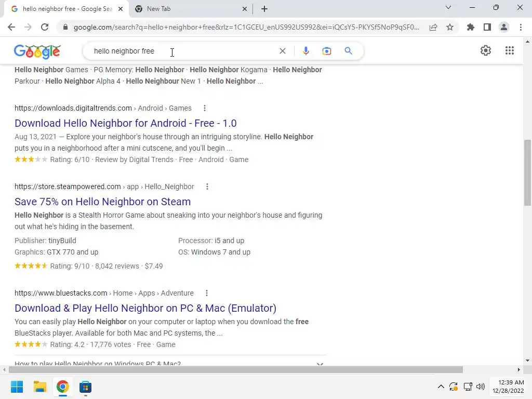Click the text "Rating: 9/10"
The width and height of the screenshot is (532, 399).
[70, 266]
